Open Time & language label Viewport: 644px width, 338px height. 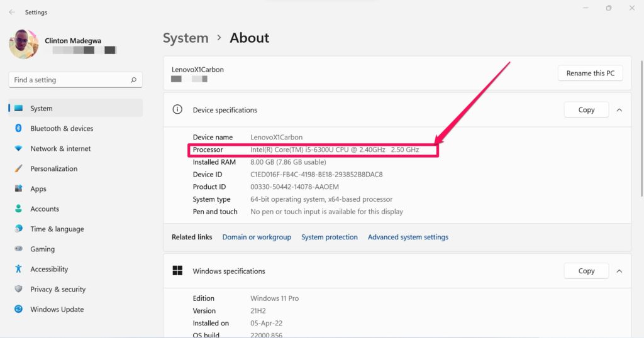57,229
